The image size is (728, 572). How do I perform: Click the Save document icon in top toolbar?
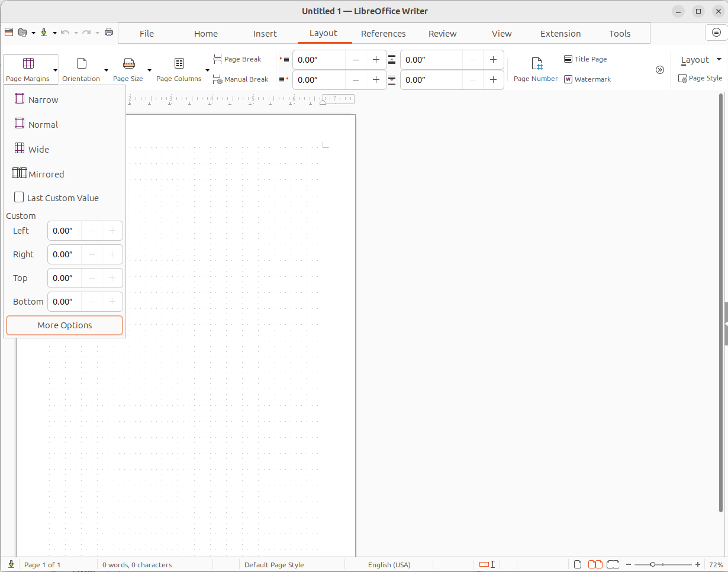pos(44,33)
